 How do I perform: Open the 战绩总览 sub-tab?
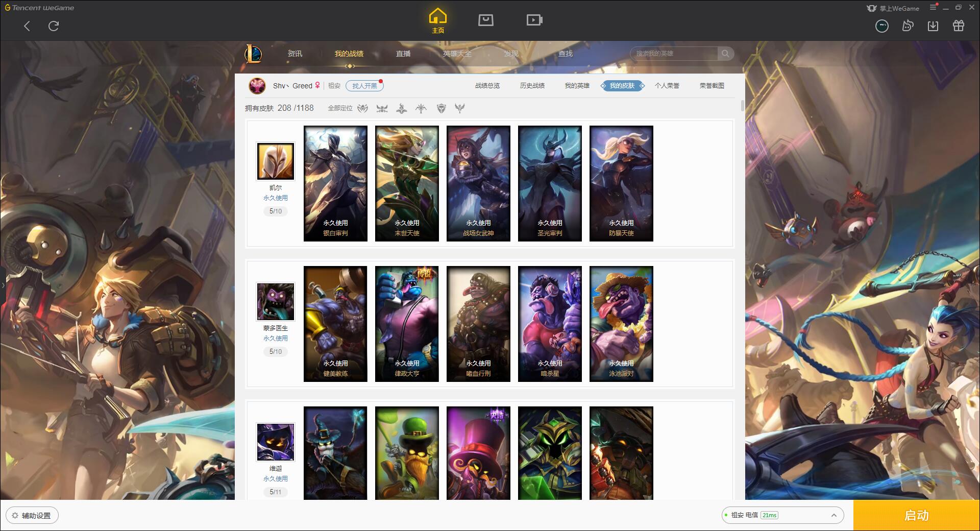click(x=487, y=86)
